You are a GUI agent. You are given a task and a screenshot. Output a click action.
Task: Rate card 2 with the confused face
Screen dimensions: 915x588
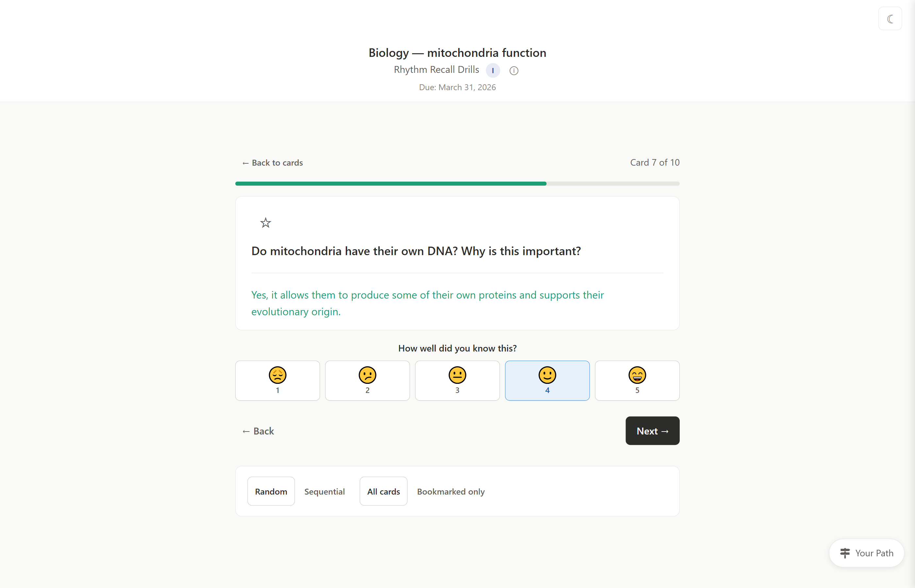(367, 381)
